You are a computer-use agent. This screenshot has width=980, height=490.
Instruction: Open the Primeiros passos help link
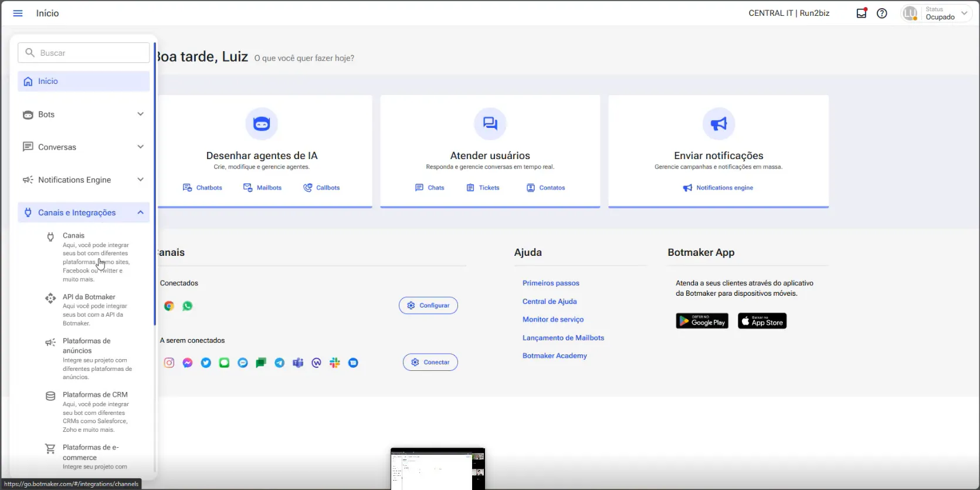click(551, 283)
